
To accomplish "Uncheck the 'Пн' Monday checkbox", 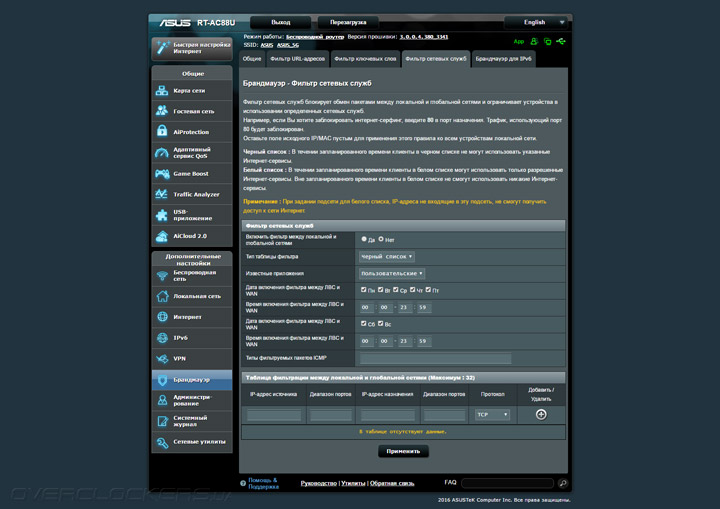I will [364, 290].
